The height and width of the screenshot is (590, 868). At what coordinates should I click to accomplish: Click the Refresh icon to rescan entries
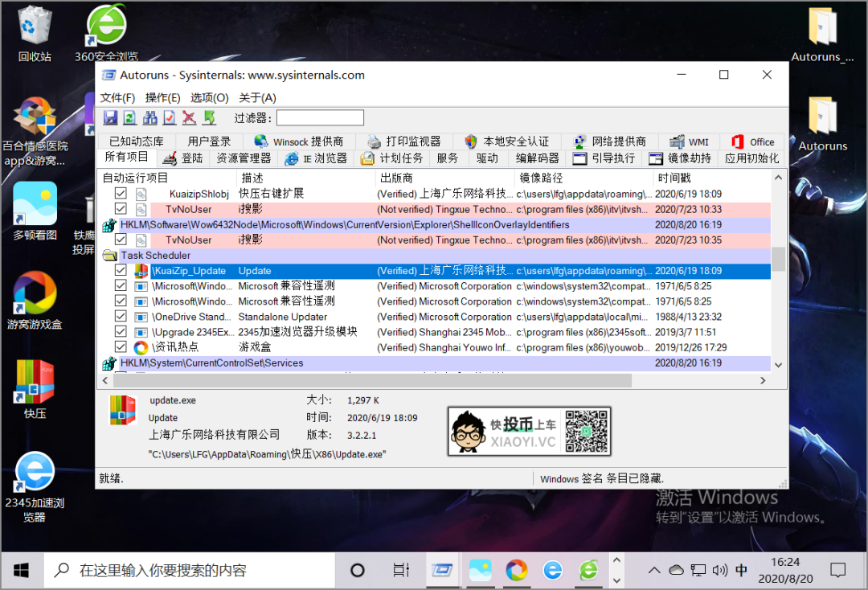130,118
